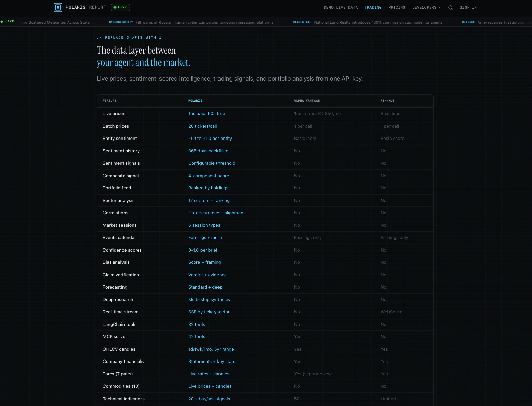This screenshot has height=406, width=532.
Task: Select the Entity sentiment row label
Action: pyautogui.click(x=119, y=139)
